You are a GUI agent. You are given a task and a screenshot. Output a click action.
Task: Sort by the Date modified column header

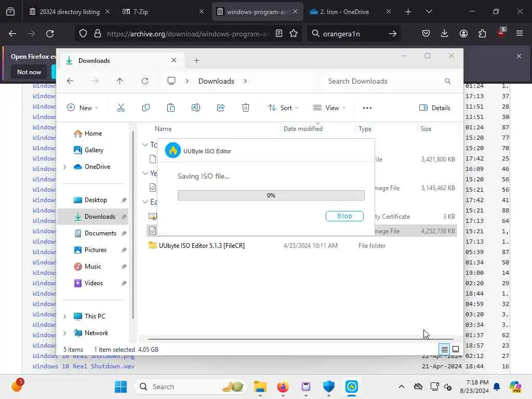pyautogui.click(x=303, y=129)
